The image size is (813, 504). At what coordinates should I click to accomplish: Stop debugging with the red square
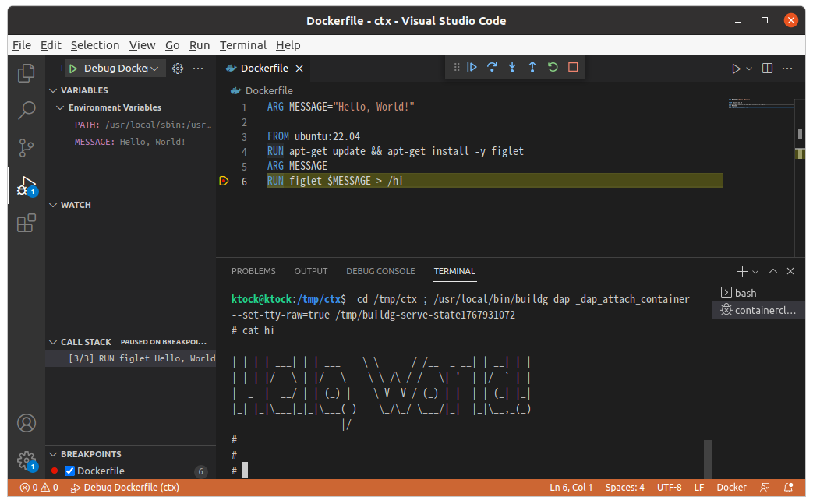pos(573,67)
